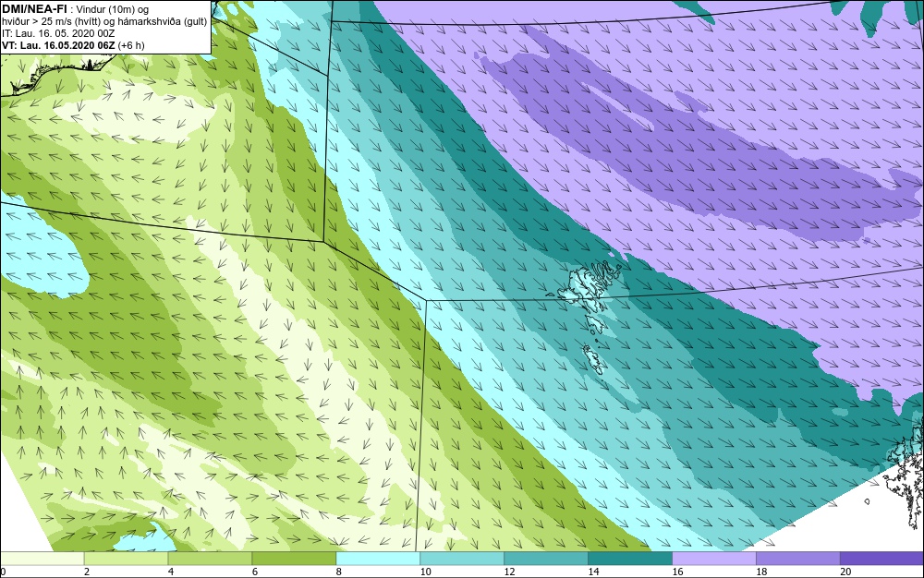The height and width of the screenshot is (578, 924).
Task: Click the legend label '10'
Action: click(425, 572)
